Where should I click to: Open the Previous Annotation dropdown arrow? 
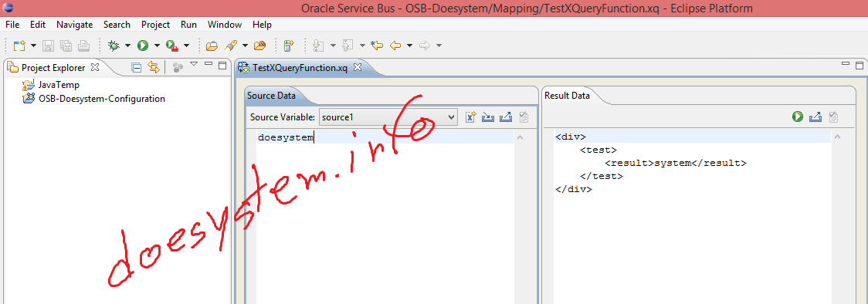362,46
